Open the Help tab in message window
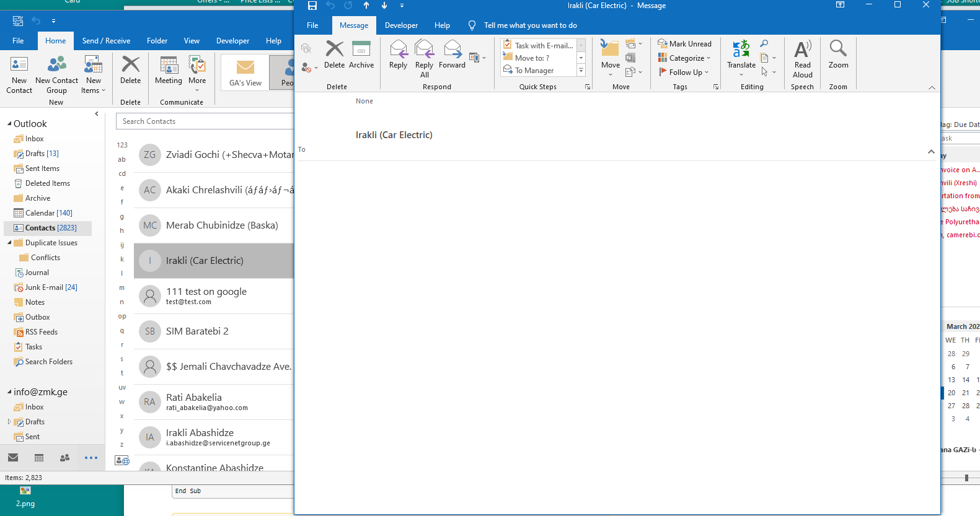 pyautogui.click(x=442, y=25)
